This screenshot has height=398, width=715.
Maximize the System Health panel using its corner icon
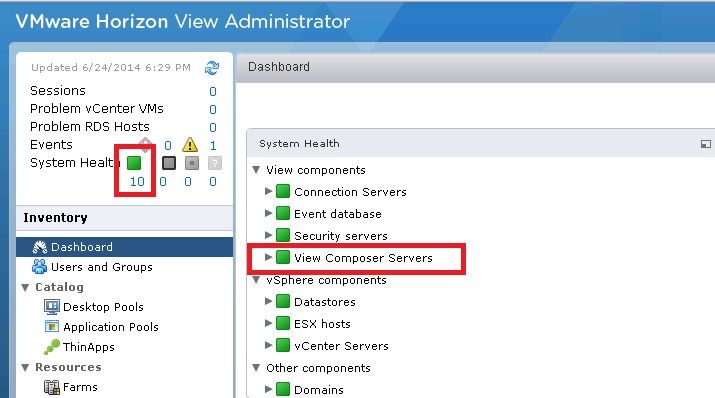(x=705, y=144)
